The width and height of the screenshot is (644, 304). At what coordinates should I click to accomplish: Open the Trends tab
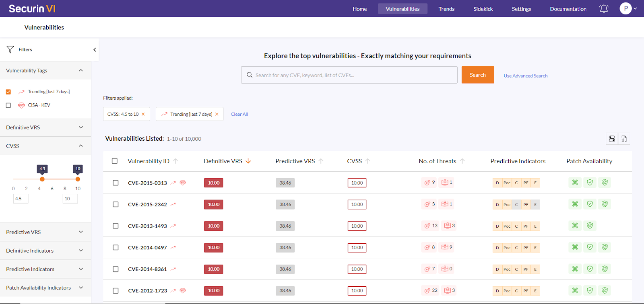click(x=446, y=9)
